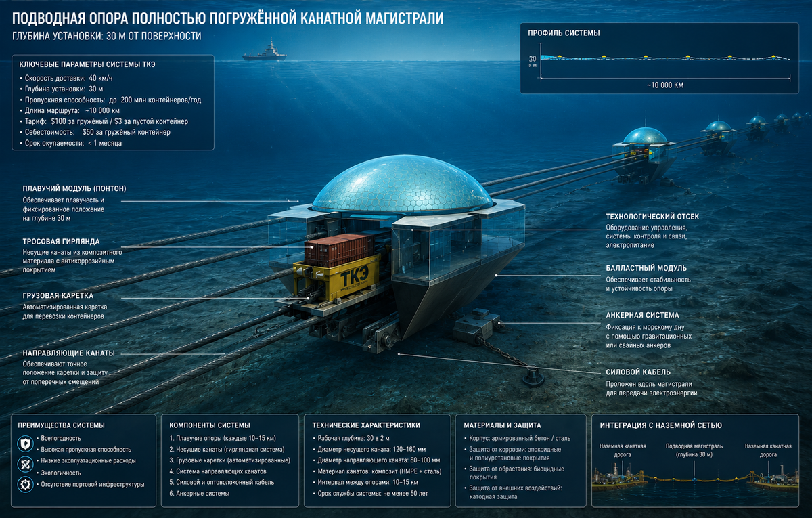Click list item 3. Грузовые каретки
812x518 pixels.
pyautogui.click(x=229, y=460)
